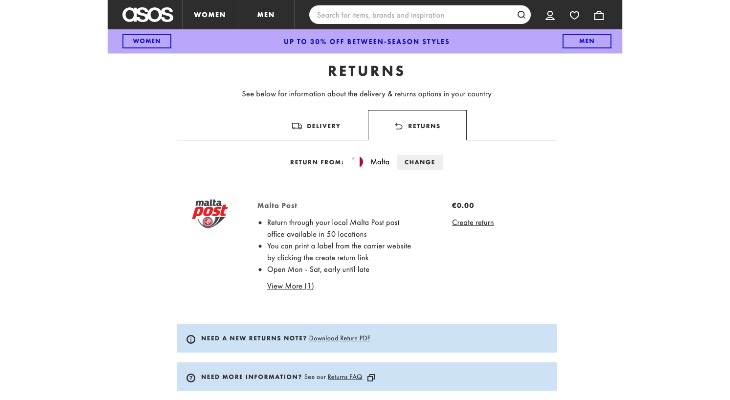The image size is (730, 400).
Task: Click the info icon beside returns note
Action: point(191,339)
